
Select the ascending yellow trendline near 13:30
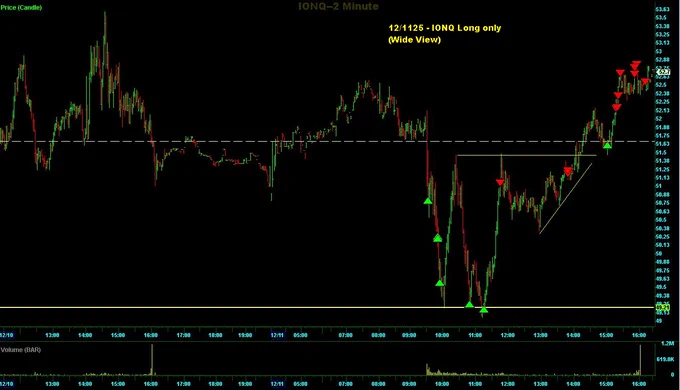click(566, 198)
